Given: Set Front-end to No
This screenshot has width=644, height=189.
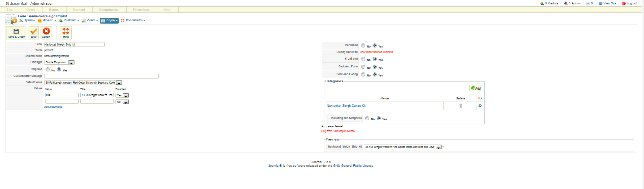Looking at the screenshot, I should point(363,59).
